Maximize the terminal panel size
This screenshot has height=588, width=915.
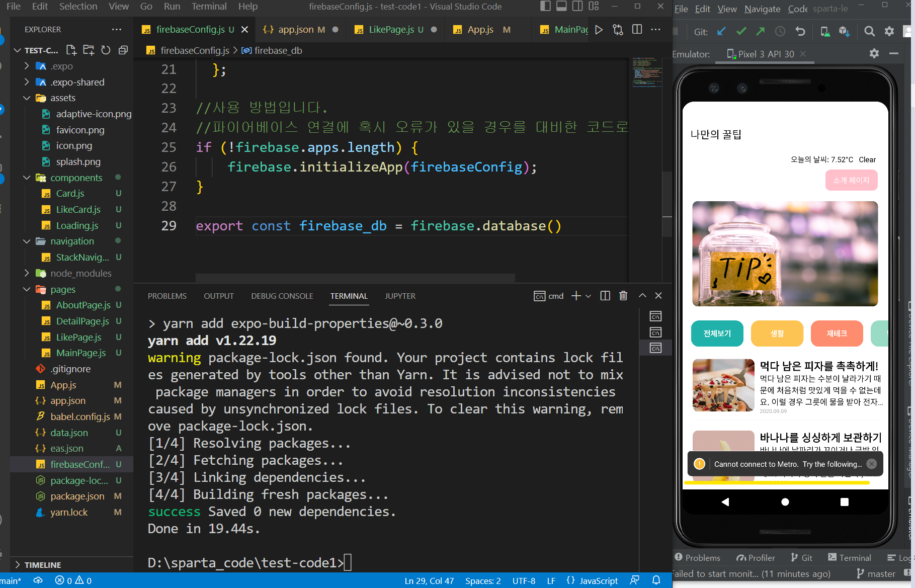(x=642, y=296)
